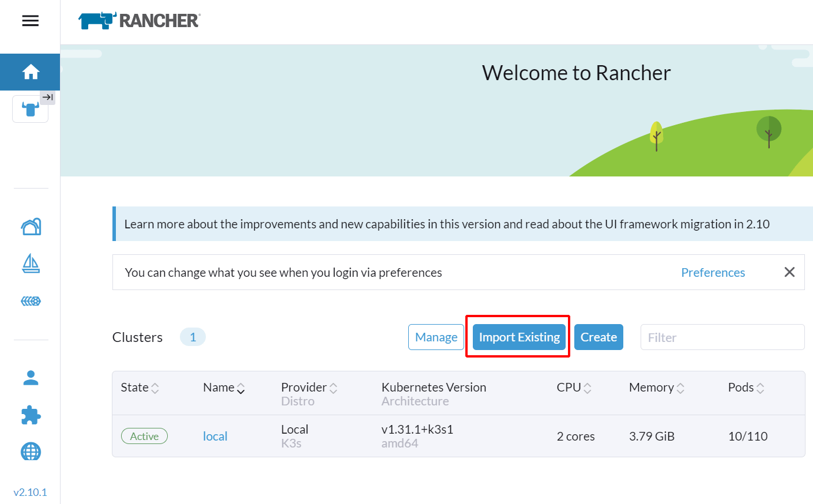This screenshot has height=504, width=813.
Task: Sort the table by CPU
Action: coord(574,388)
